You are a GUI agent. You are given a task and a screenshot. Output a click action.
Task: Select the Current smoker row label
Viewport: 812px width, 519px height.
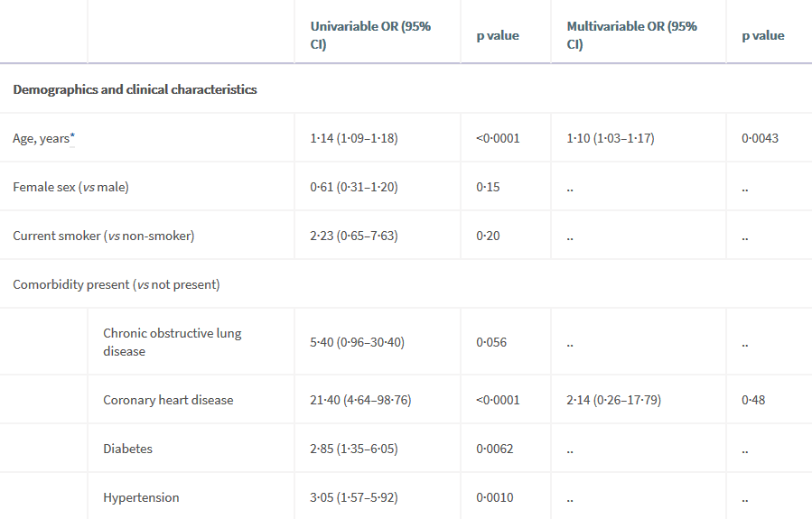tap(103, 236)
